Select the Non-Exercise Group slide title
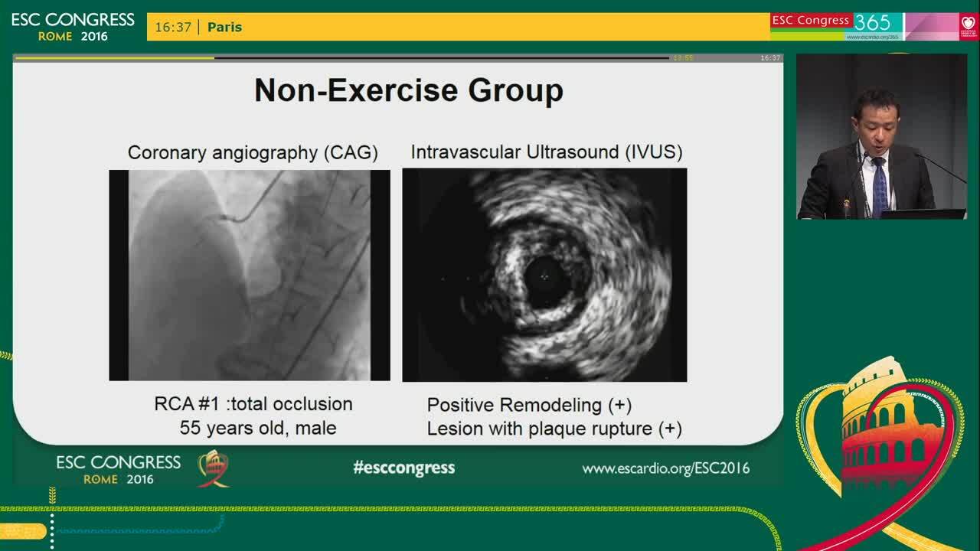Image resolution: width=980 pixels, height=551 pixels. pyautogui.click(x=408, y=90)
